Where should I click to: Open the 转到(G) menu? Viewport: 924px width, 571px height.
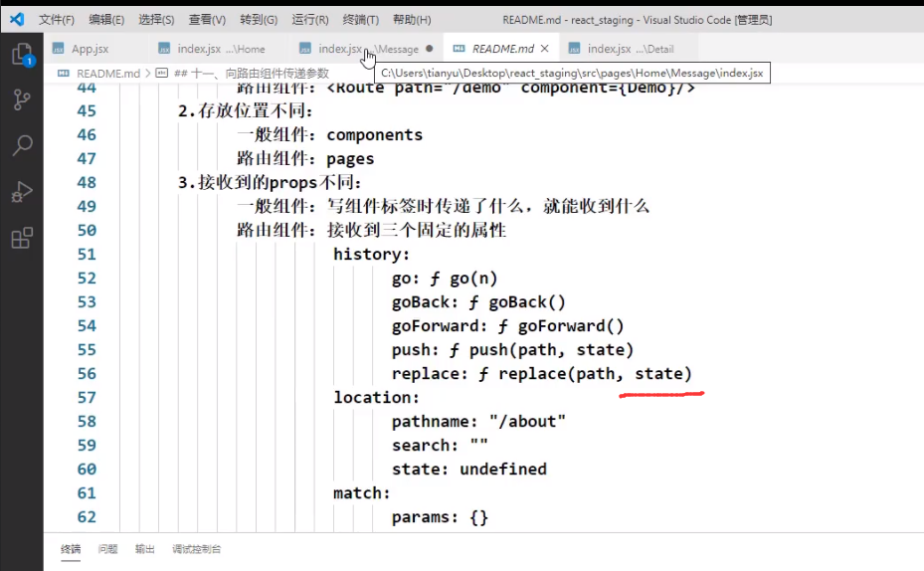pos(259,20)
